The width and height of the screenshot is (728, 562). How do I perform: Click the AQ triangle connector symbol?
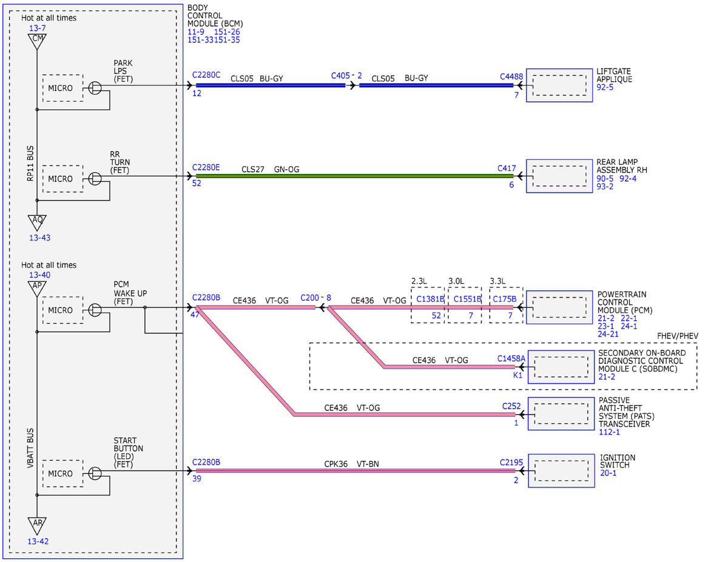pos(37,221)
